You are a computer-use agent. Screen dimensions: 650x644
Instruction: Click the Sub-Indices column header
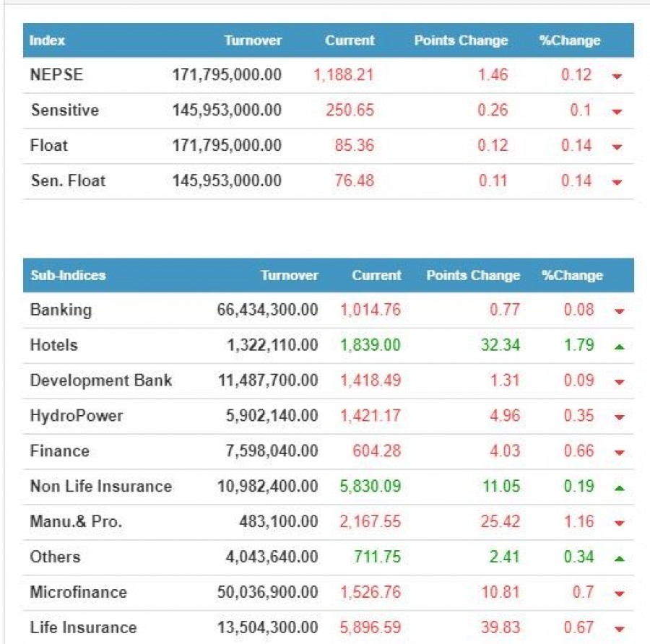click(68, 275)
